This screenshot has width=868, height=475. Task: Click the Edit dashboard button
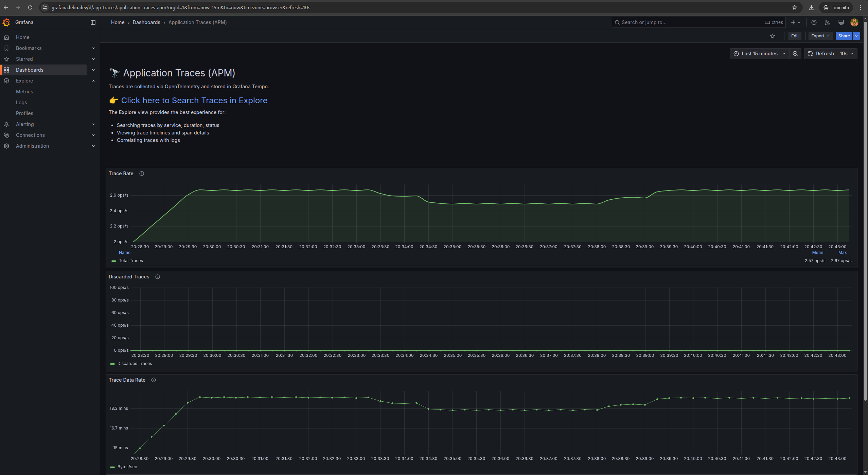(x=795, y=36)
